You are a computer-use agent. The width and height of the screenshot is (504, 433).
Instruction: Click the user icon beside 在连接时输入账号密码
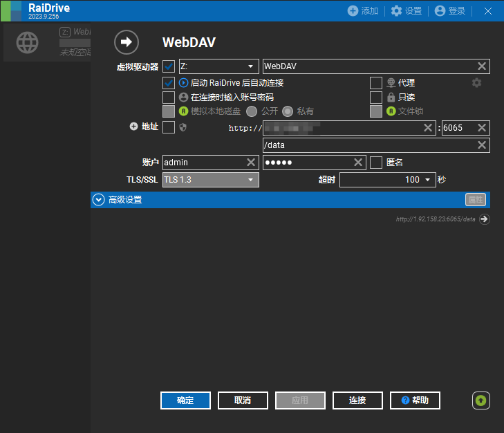click(x=183, y=97)
